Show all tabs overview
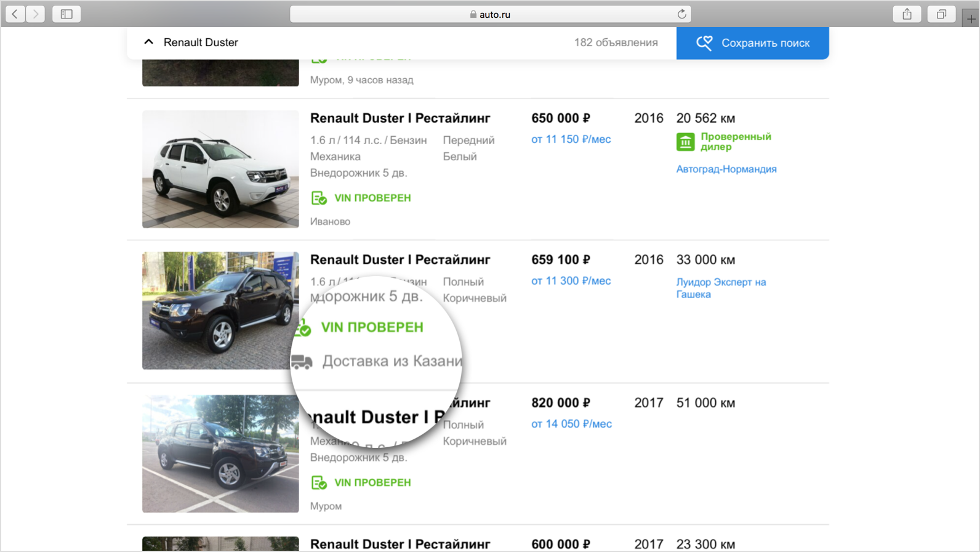Viewport: 980px width, 552px height. (941, 14)
